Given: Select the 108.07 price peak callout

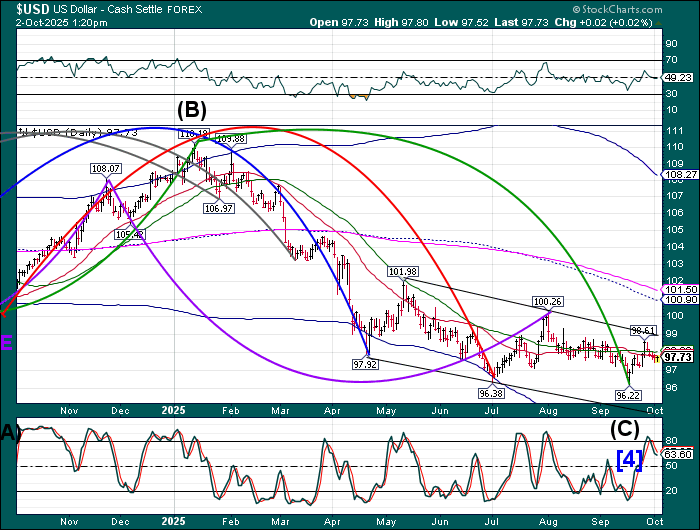Looking at the screenshot, I should 105,169.
